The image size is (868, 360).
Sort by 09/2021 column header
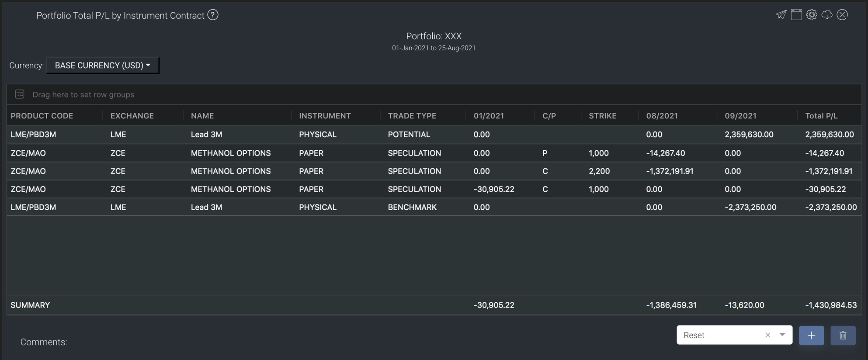(740, 116)
